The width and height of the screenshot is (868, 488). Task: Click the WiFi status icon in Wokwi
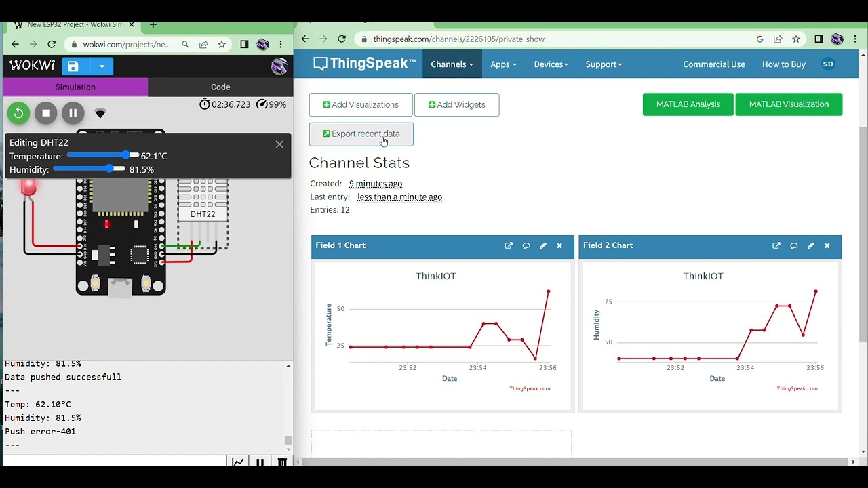pos(100,113)
